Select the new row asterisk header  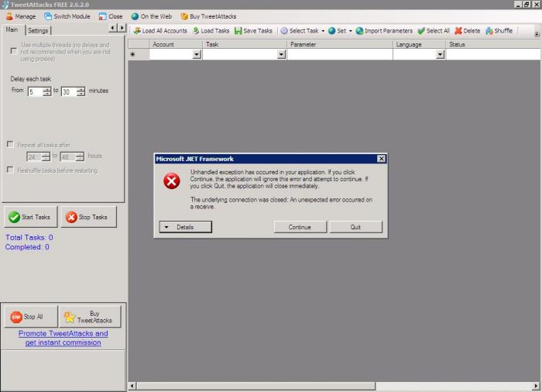[139, 54]
